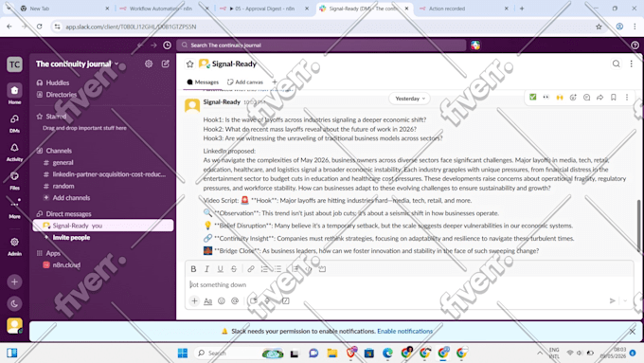644x363 pixels.
Task: Open the Files view
Action: (x=14, y=180)
